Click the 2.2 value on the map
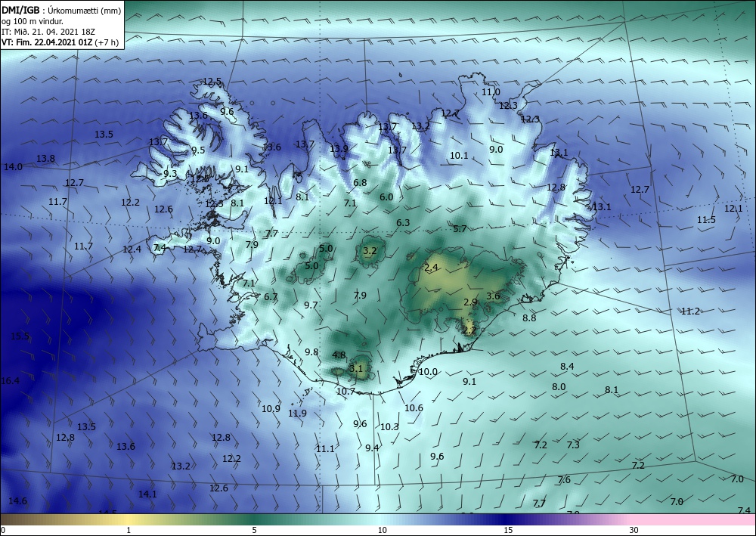The height and width of the screenshot is (536, 756). tap(469, 330)
